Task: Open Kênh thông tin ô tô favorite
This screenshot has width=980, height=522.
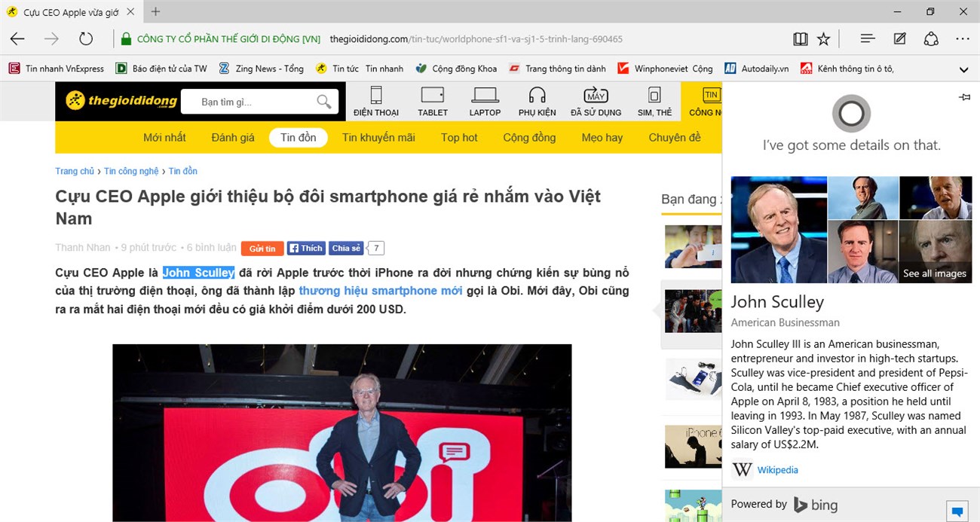Action: tap(847, 69)
